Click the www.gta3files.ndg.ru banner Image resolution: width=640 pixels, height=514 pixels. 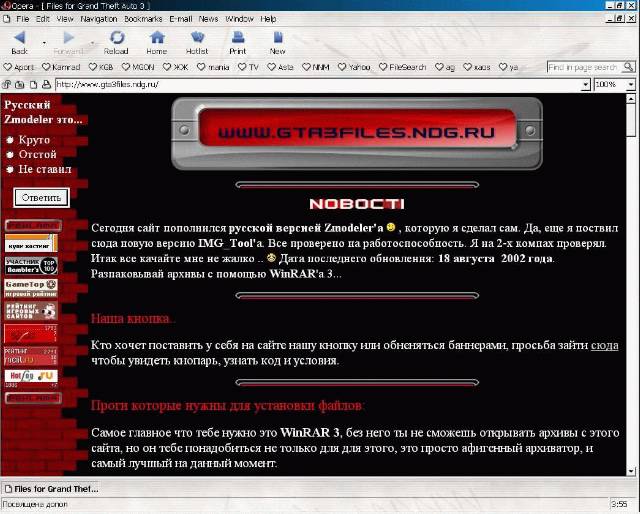pyautogui.click(x=357, y=133)
